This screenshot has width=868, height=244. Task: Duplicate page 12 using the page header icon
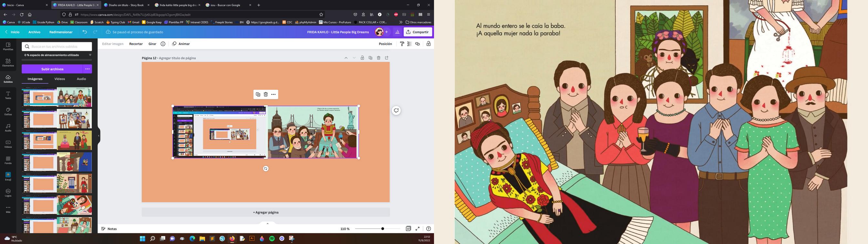[370, 58]
